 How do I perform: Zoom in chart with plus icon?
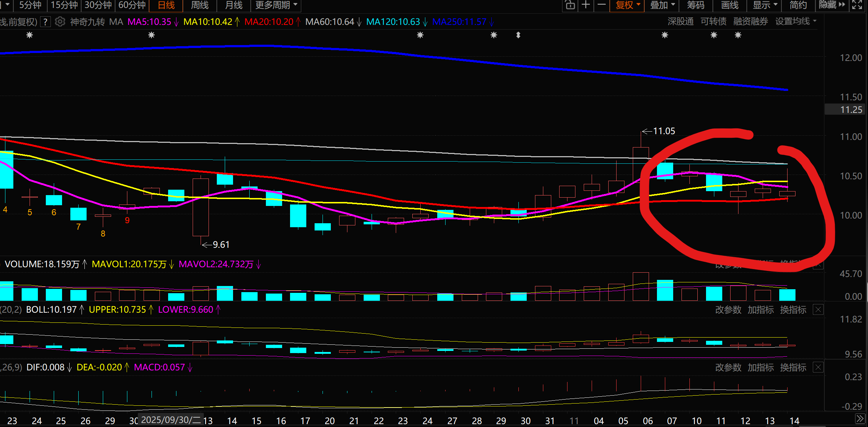pos(586,5)
